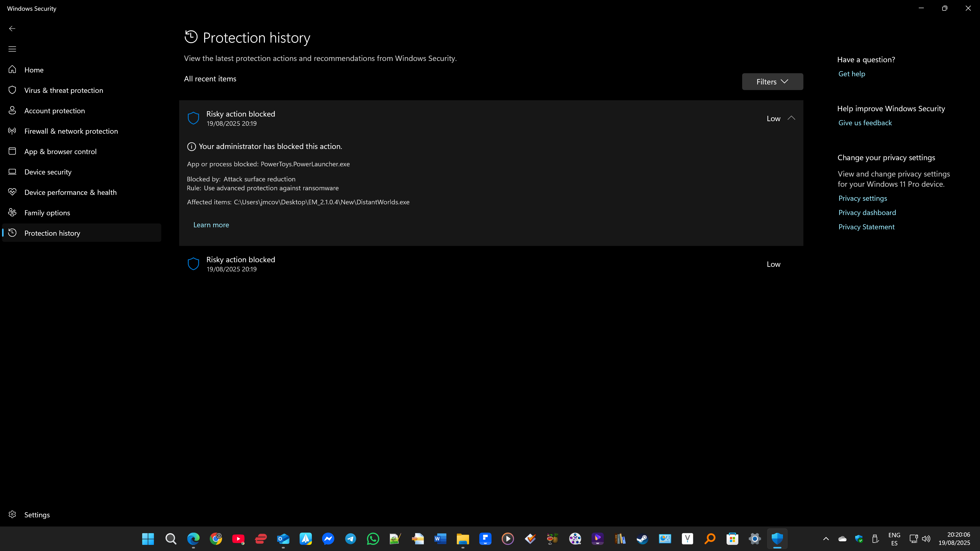Open Device security page
The image size is (980, 551).
tap(81, 172)
